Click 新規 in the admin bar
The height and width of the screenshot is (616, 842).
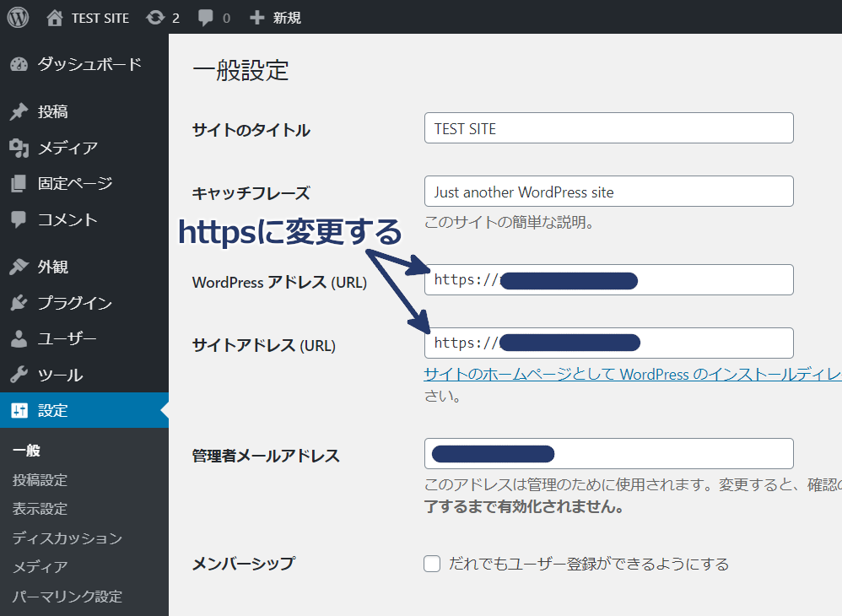pos(287,19)
